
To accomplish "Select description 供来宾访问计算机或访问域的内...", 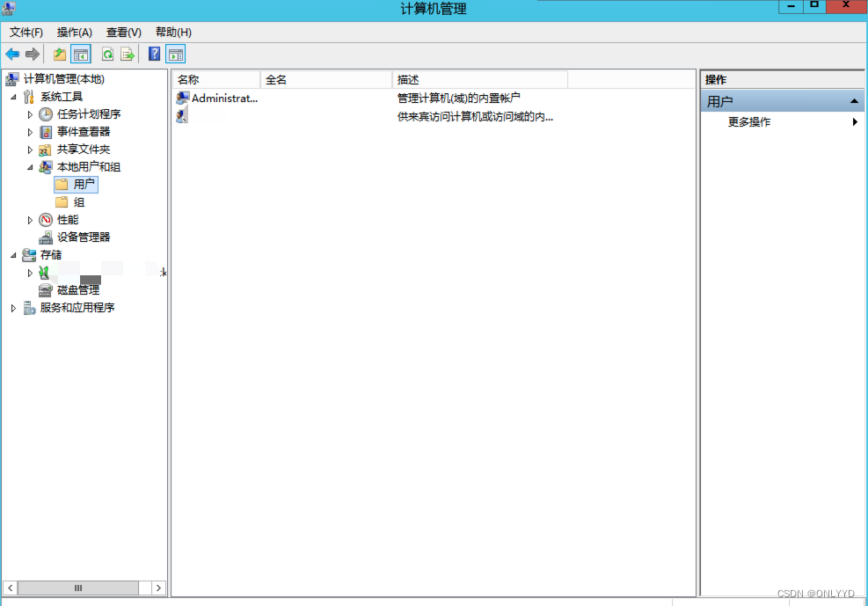I will point(475,117).
